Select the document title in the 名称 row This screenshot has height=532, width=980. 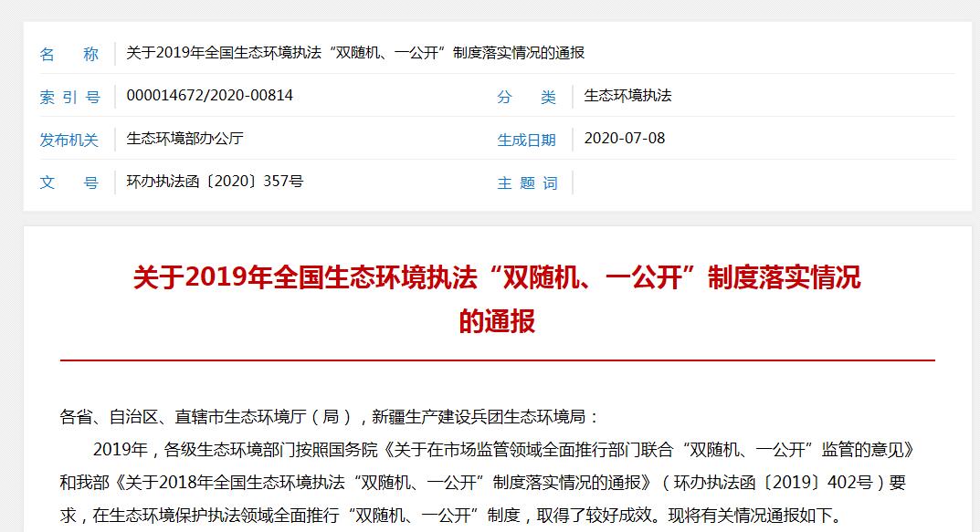(x=355, y=53)
